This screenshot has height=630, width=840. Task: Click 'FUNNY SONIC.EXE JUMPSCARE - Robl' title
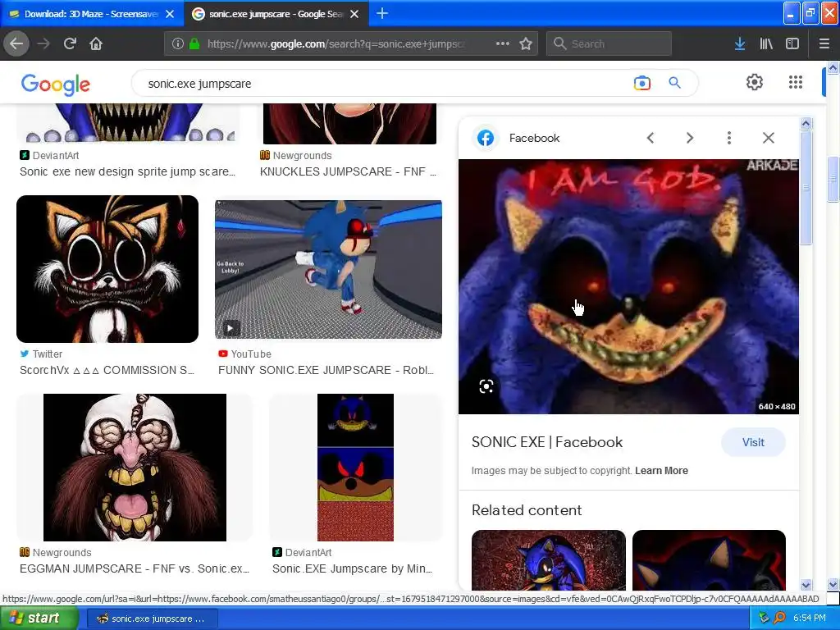click(326, 370)
